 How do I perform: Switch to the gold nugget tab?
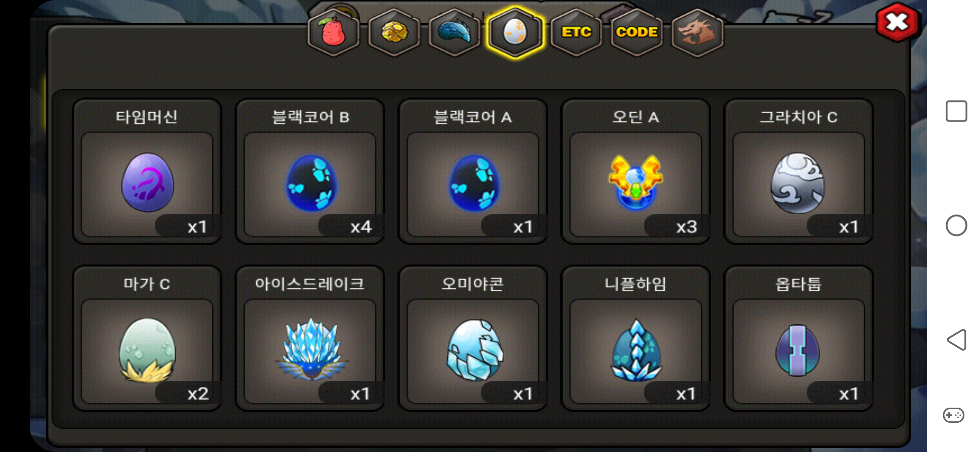[x=394, y=32]
